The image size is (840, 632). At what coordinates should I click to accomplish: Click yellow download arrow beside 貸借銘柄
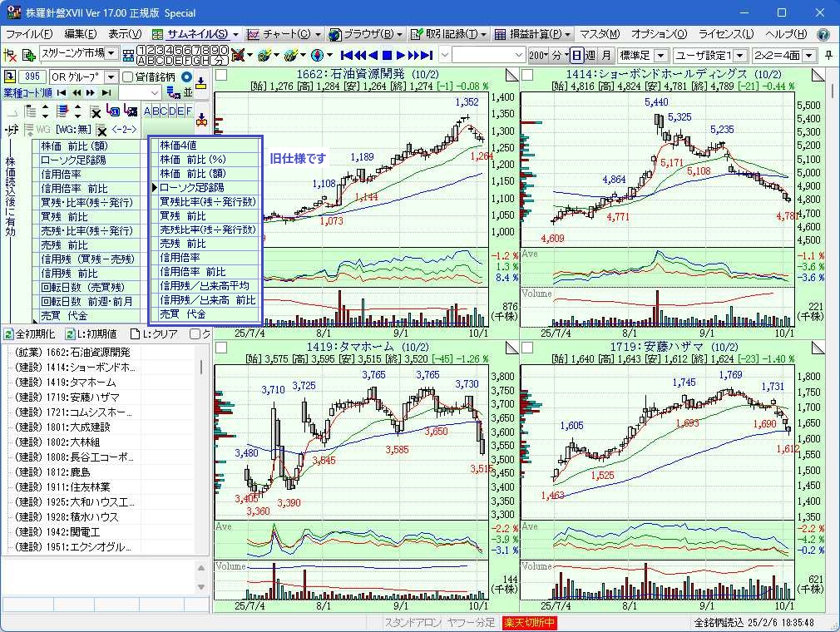(x=200, y=79)
